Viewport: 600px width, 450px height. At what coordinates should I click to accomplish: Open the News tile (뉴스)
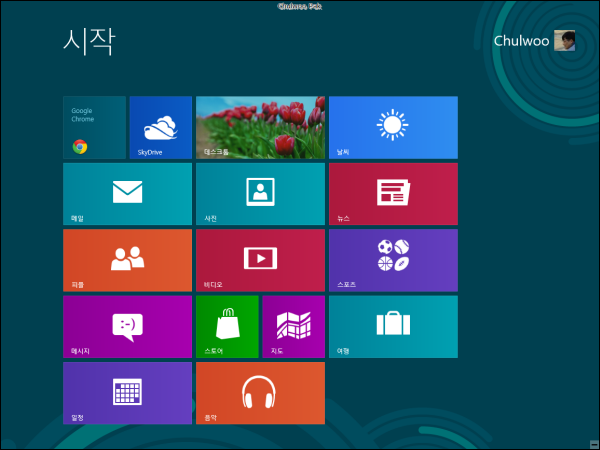[x=393, y=194]
